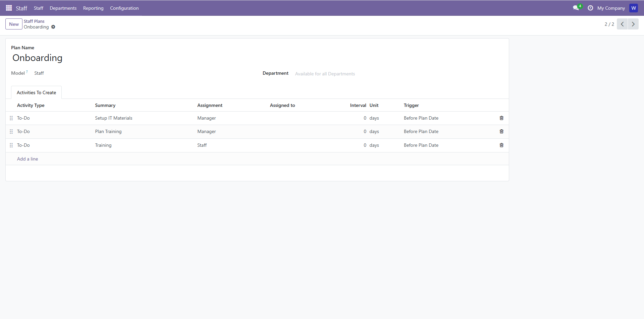Open the conversations chat icon
Screen dimensions: 644x319
[x=576, y=8]
